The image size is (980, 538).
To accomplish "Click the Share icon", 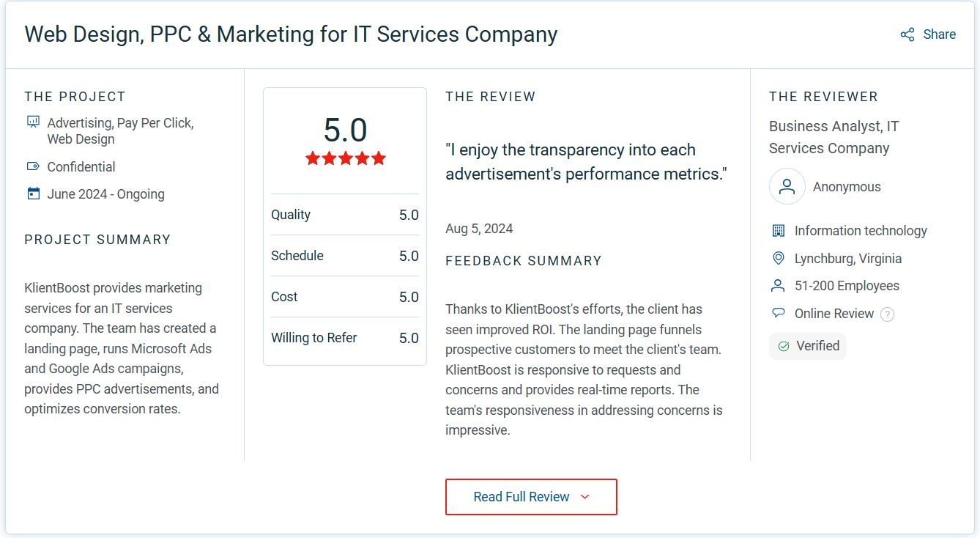I will click(x=907, y=34).
